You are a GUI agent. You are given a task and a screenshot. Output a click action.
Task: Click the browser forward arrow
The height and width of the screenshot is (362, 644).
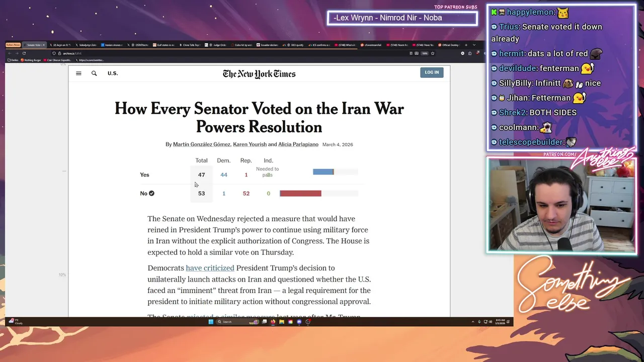coord(16,53)
